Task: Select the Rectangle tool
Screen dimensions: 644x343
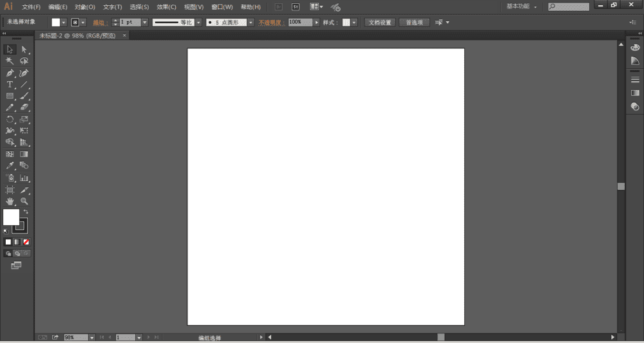Action: (x=10, y=96)
